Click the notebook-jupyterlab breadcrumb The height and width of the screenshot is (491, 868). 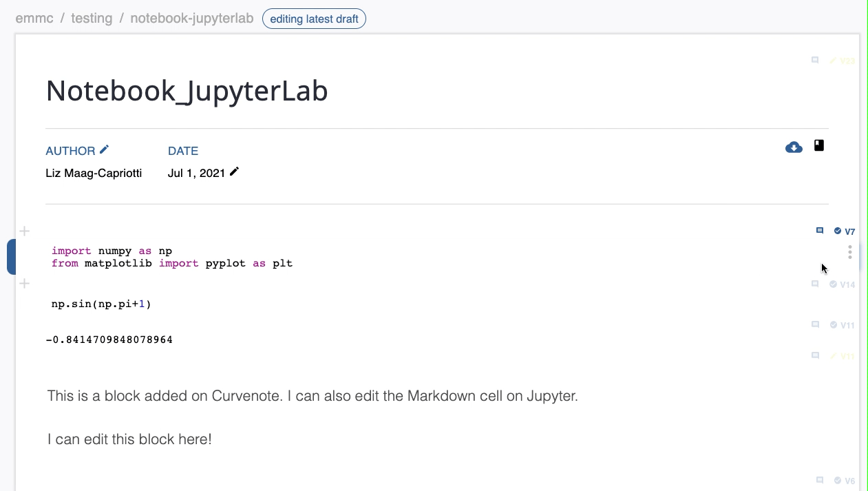pos(192,19)
